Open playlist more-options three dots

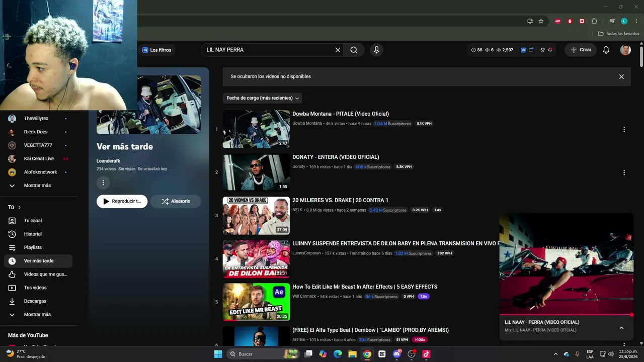(103, 183)
